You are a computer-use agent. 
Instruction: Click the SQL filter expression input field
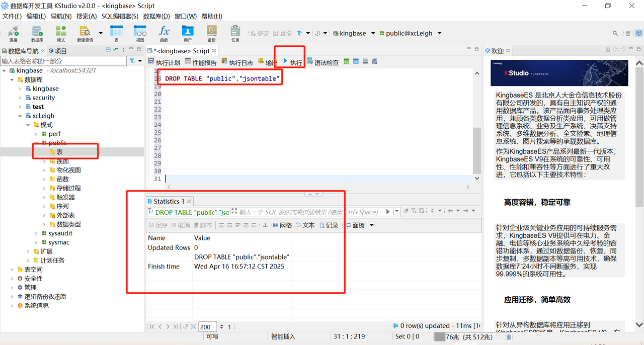pos(308,212)
